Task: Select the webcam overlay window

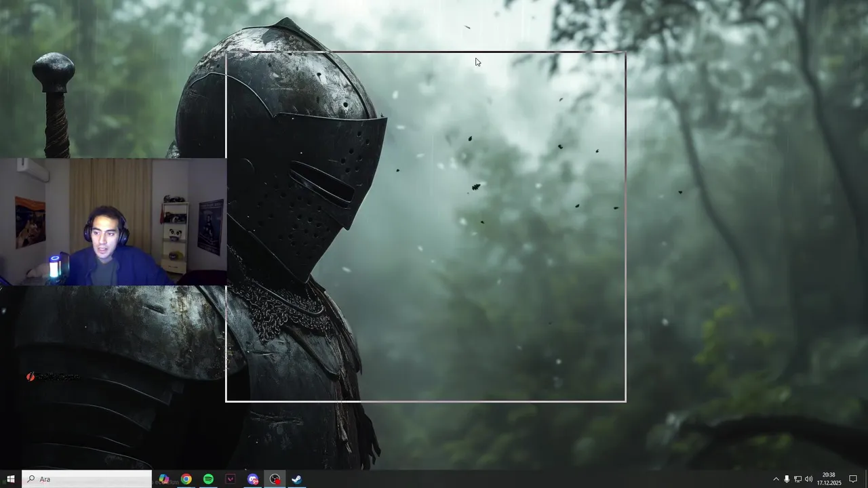Action: pyautogui.click(x=113, y=222)
